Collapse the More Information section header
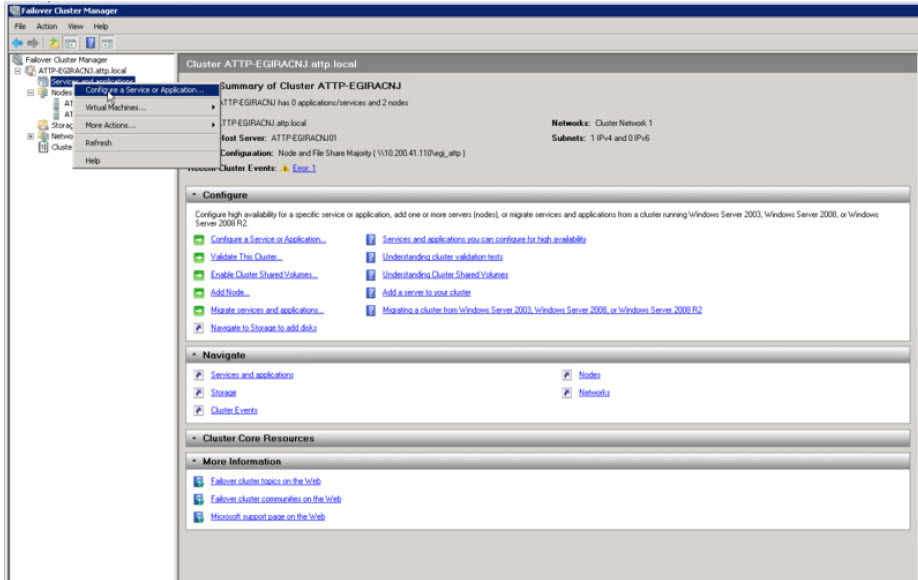The height and width of the screenshot is (580, 918). tap(194, 461)
